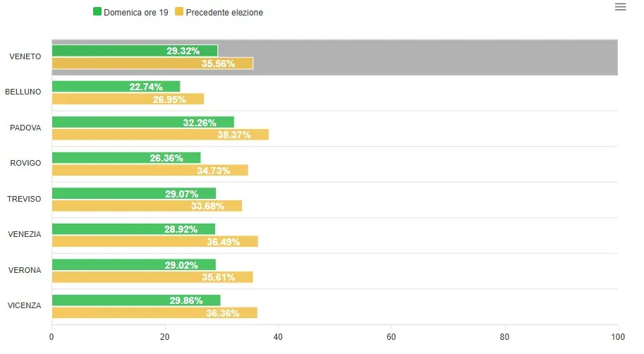Select the PADOVA yellow bar 38.37%
Viewport: 644px width, 354px height.
click(160, 135)
